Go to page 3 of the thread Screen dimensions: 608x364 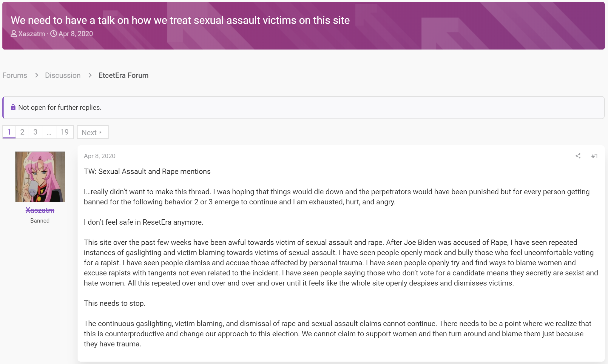pyautogui.click(x=36, y=132)
